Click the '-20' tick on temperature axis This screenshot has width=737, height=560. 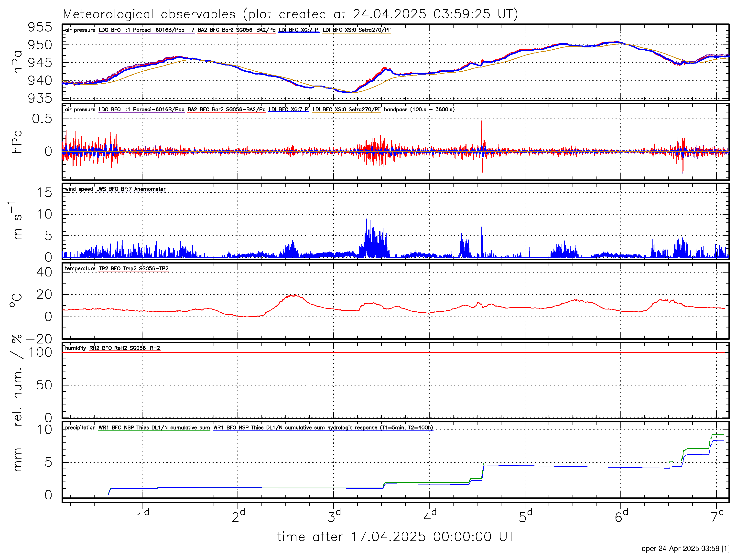39,339
